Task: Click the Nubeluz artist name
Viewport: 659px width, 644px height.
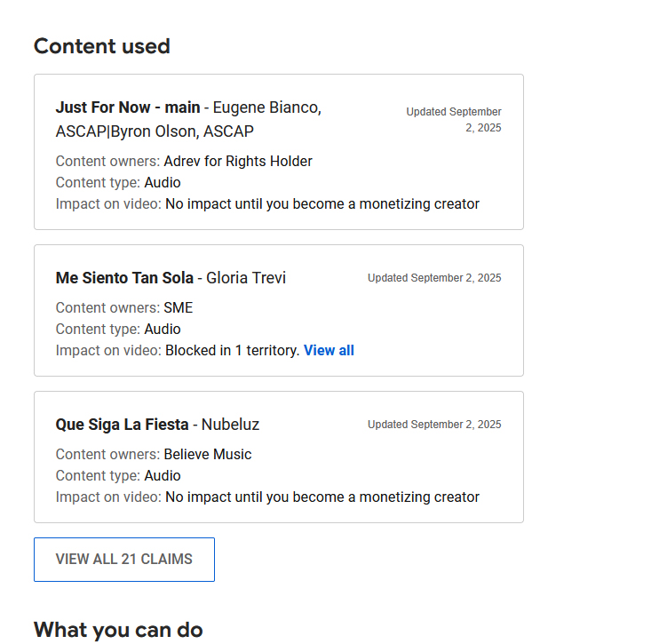Action: coord(230,425)
